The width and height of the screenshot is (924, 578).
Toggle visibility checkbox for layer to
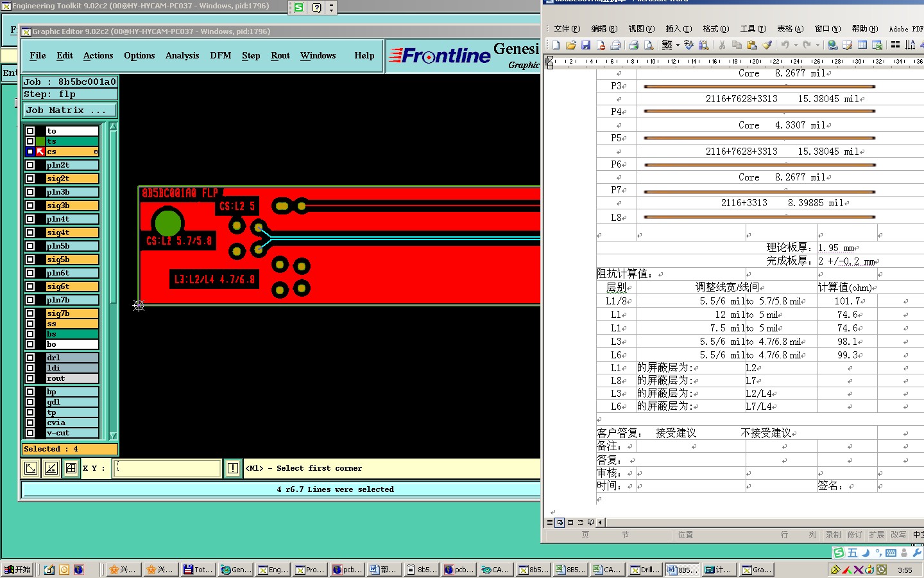click(30, 131)
